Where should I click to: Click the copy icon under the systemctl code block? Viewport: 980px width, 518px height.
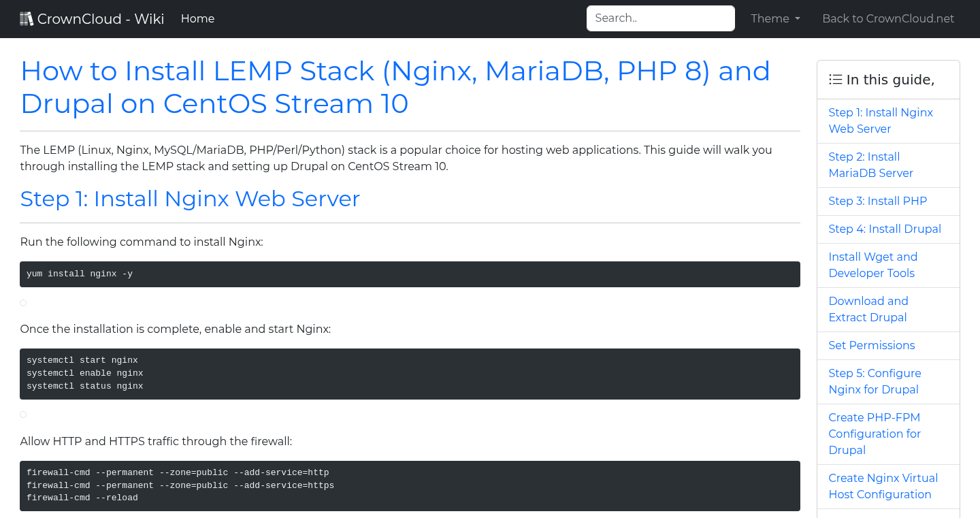[22, 414]
